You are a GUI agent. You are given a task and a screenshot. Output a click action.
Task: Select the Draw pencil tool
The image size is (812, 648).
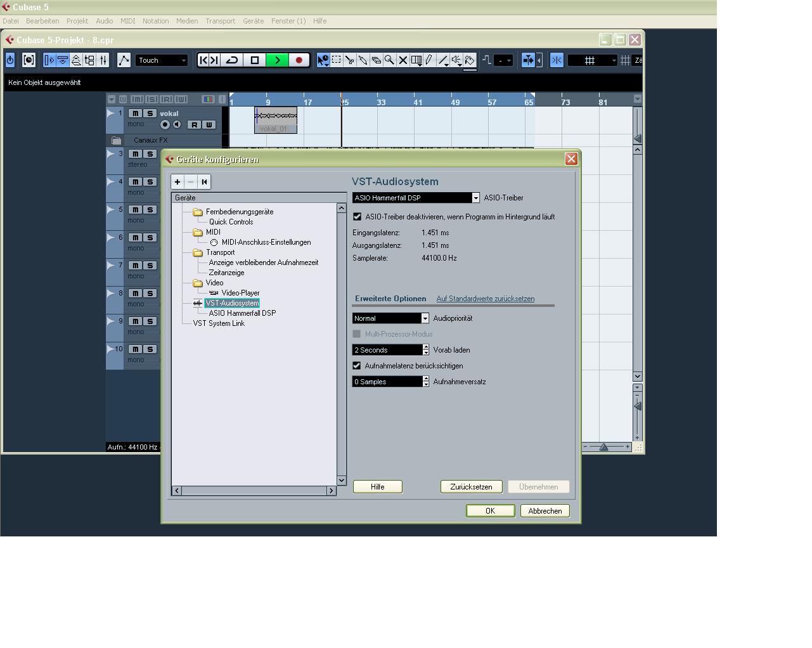coord(430,60)
